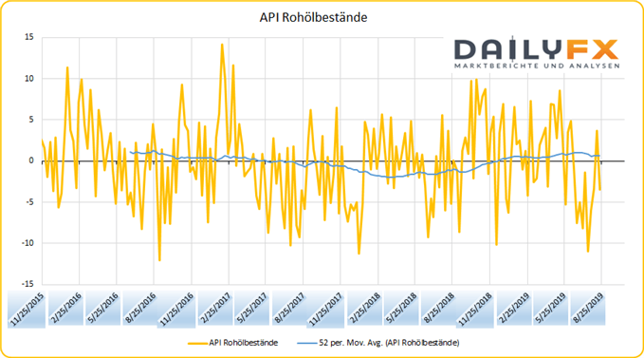
Task: Click the orange API Rohölbestände legend entry
Action: [233, 343]
